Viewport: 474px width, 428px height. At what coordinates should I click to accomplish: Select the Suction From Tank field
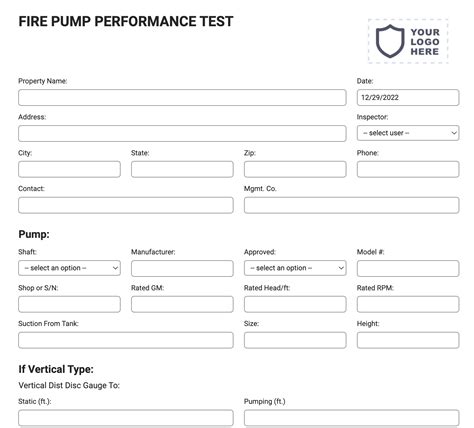pos(126,340)
